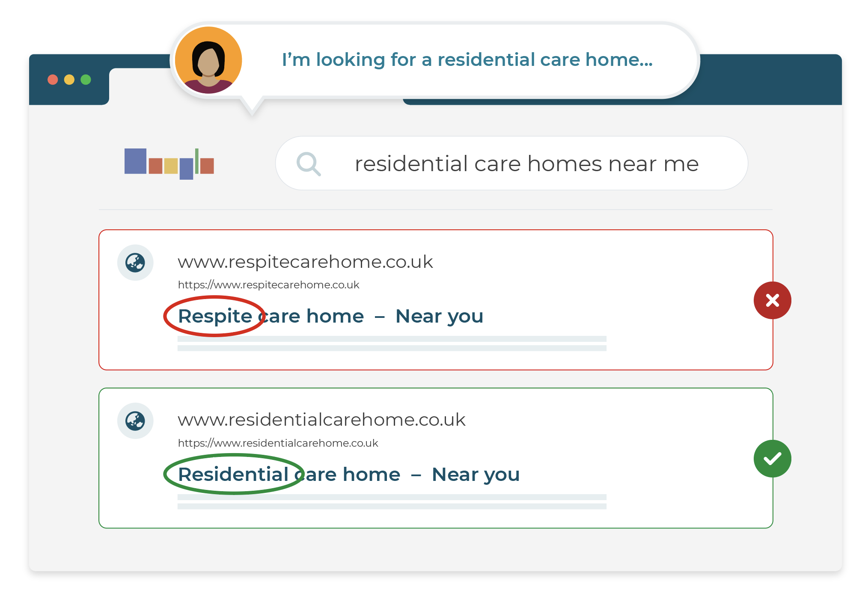Select the www.residentialcarehome.co.uk site name

(x=321, y=420)
